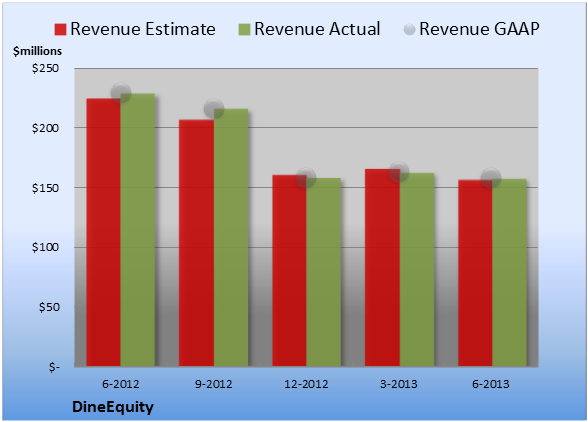Click the $- axis baseline label
The image size is (588, 422).
coord(54,367)
